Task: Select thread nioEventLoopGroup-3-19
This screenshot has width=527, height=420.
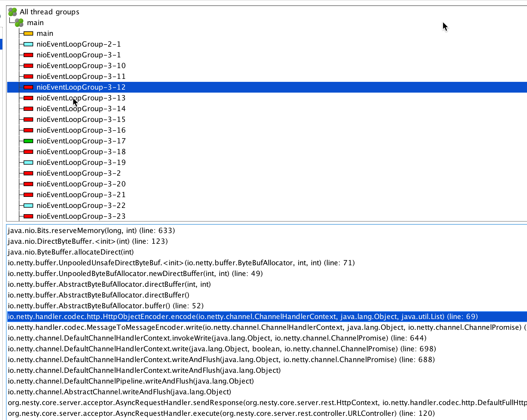Action: (81, 163)
